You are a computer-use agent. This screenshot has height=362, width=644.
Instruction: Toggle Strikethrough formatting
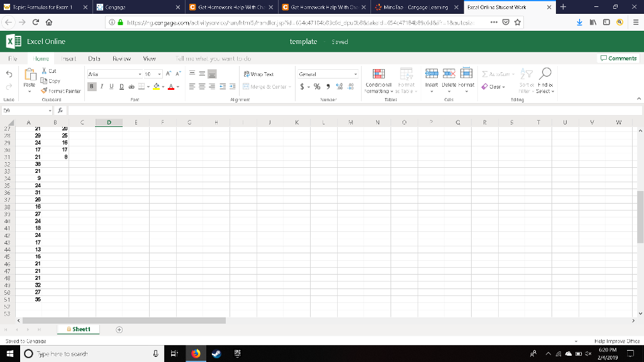pyautogui.click(x=131, y=87)
